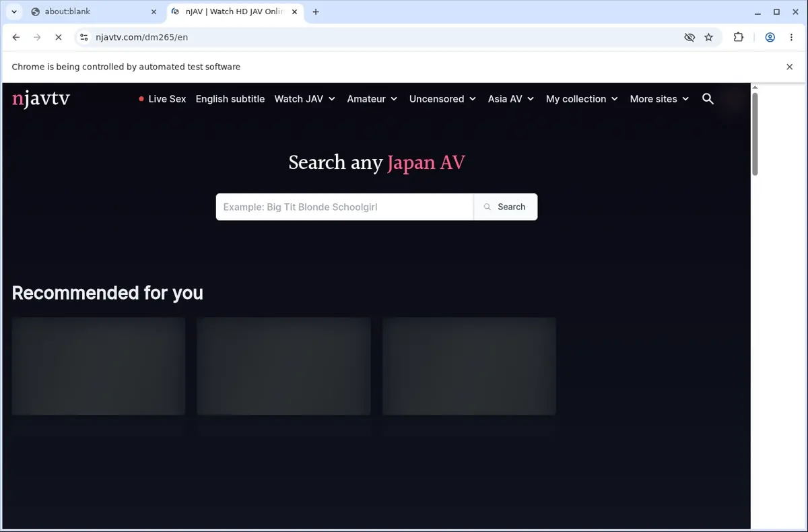Open the English subtitle link

(x=230, y=99)
